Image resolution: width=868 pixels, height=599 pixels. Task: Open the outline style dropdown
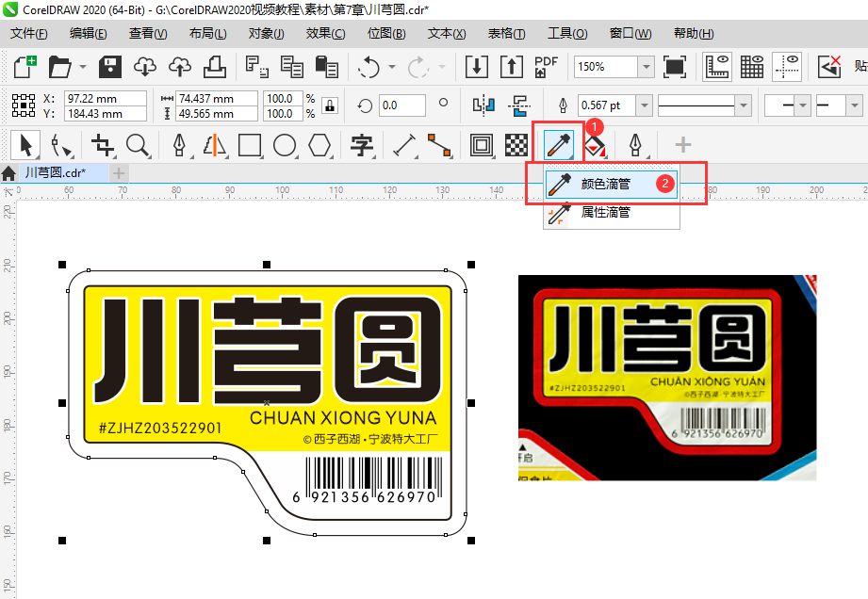click(x=745, y=105)
